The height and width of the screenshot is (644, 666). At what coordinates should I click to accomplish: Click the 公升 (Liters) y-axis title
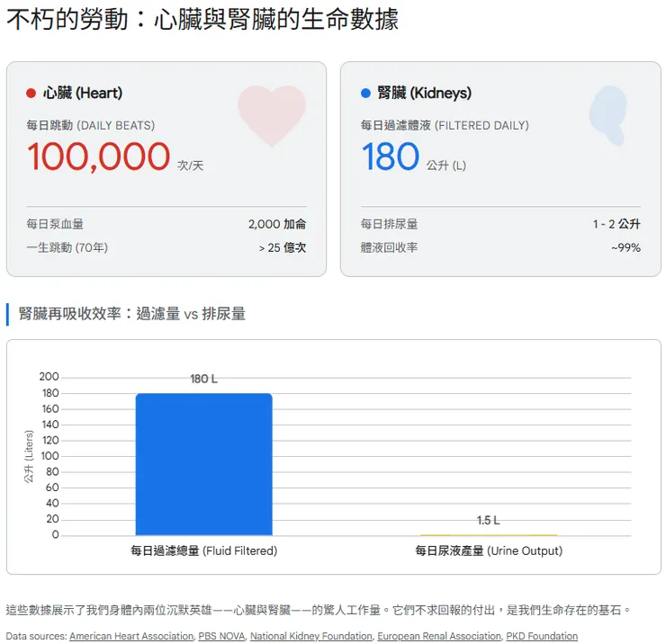[29, 456]
